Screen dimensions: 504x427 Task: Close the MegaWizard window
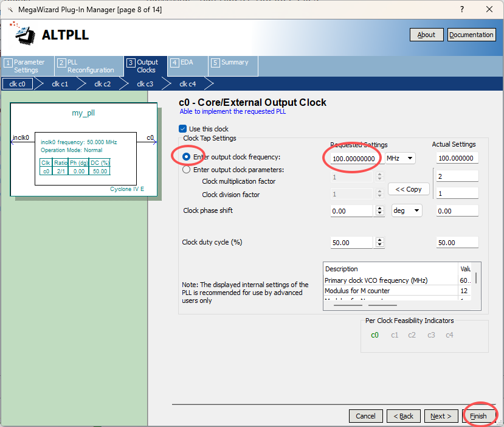pos(489,9)
